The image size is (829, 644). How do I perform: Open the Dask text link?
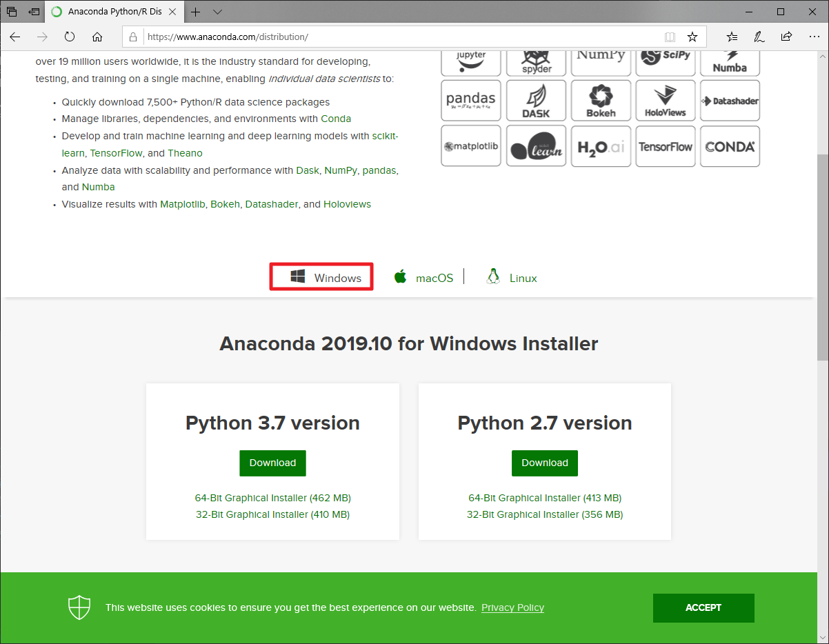pos(308,170)
